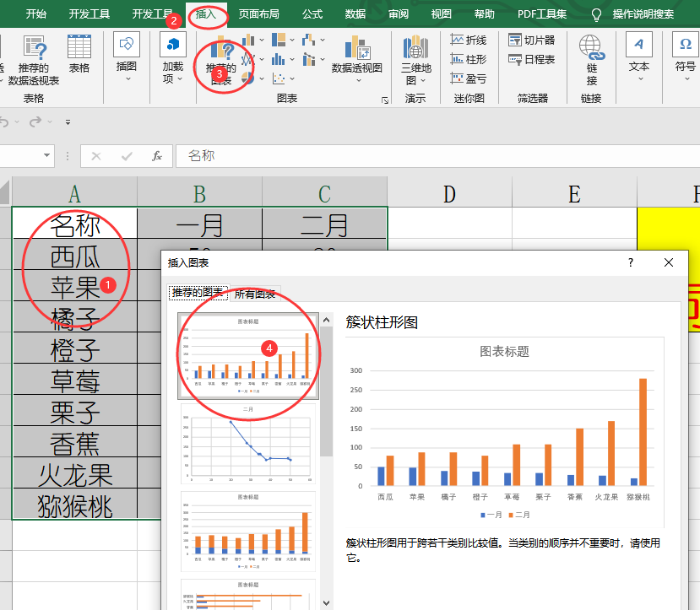Viewport: 700px width, 610px height.
Task: Switch to the 开始 (Home) ribbon tab
Action: coord(35,14)
